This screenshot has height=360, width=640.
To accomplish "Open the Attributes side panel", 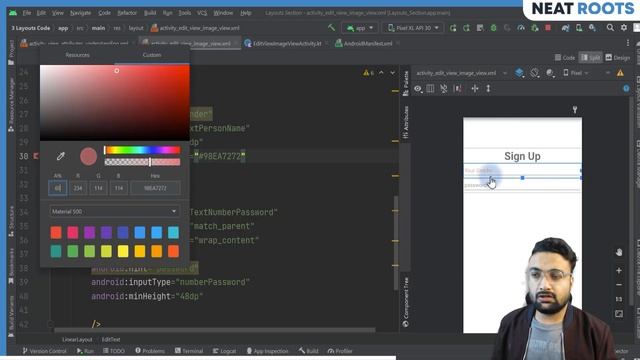I will click(x=405, y=122).
